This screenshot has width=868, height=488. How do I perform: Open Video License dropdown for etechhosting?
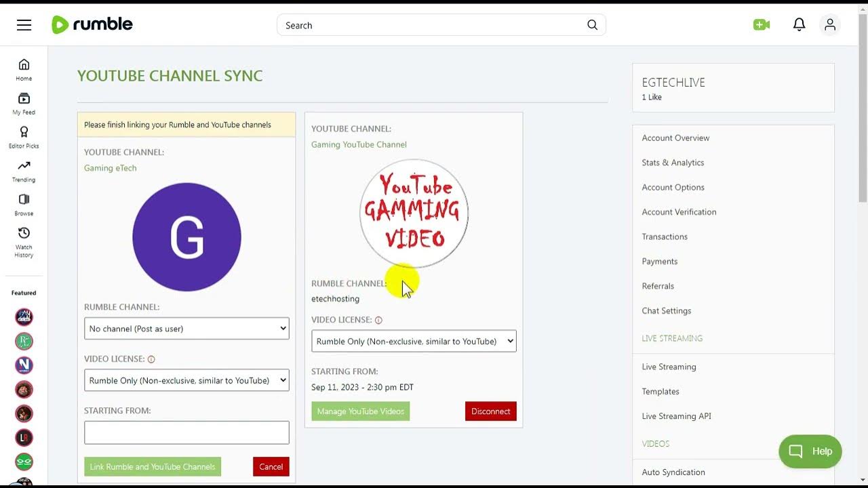point(414,341)
